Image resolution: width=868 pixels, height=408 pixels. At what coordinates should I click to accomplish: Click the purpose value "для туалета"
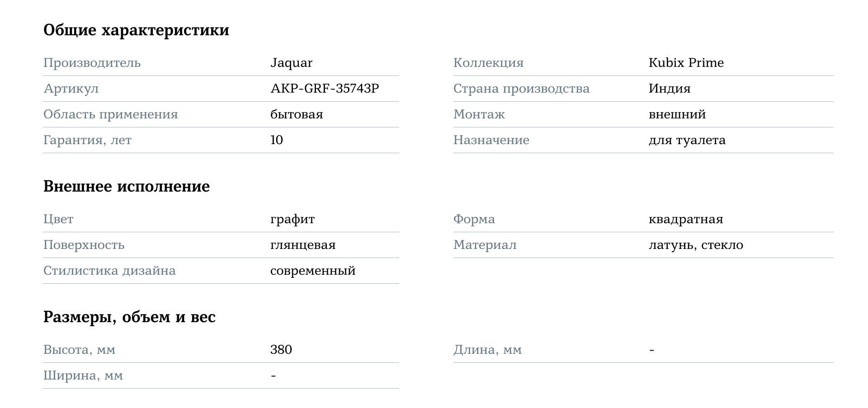pos(687,140)
